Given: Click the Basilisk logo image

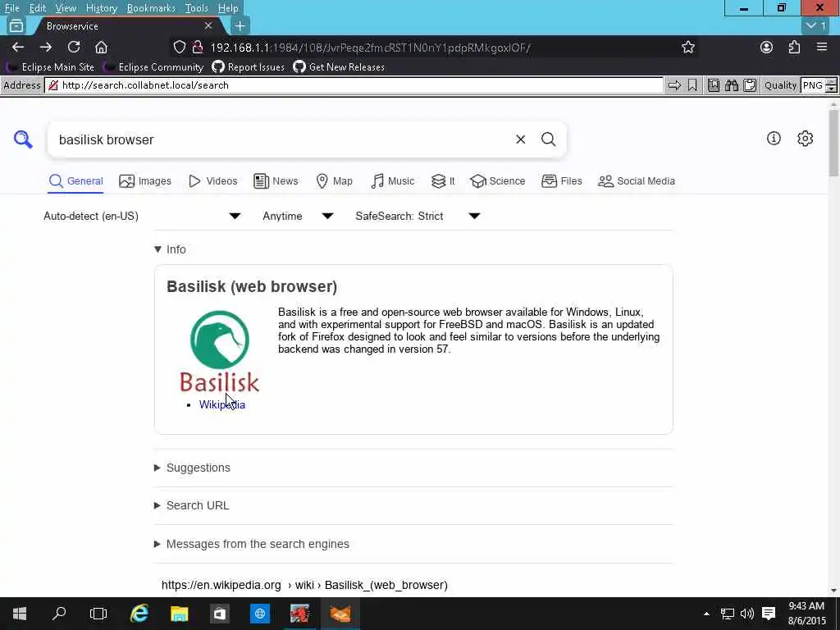Looking at the screenshot, I should 220,351.
